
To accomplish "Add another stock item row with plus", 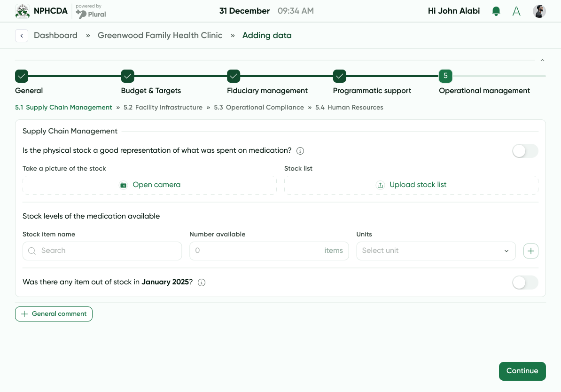I will click(x=530, y=251).
